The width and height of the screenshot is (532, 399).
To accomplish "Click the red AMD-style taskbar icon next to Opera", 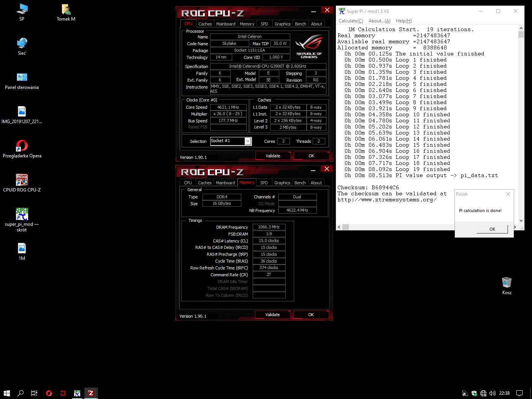I will click(63, 393).
